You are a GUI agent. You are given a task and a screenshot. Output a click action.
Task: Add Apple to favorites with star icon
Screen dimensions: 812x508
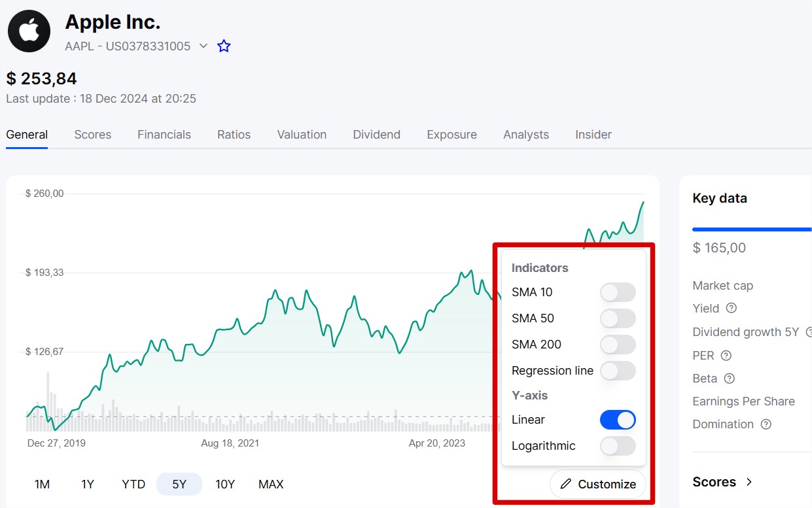pyautogui.click(x=224, y=46)
